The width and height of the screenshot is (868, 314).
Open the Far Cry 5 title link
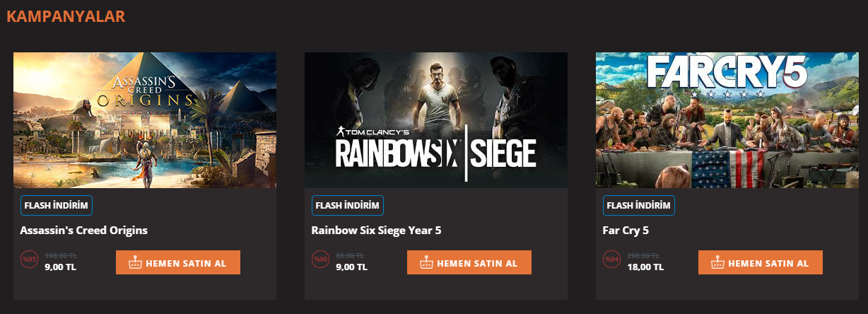[626, 231]
